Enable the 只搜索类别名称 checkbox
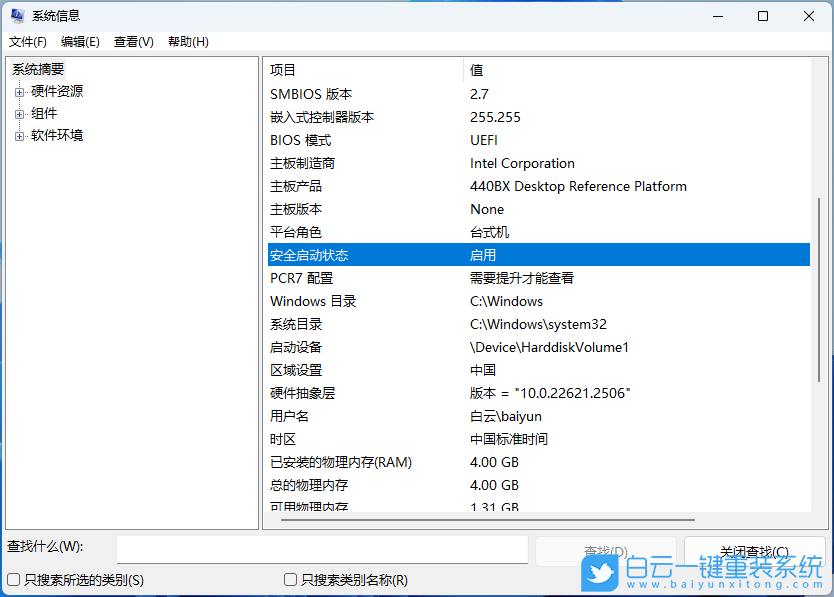 290,578
